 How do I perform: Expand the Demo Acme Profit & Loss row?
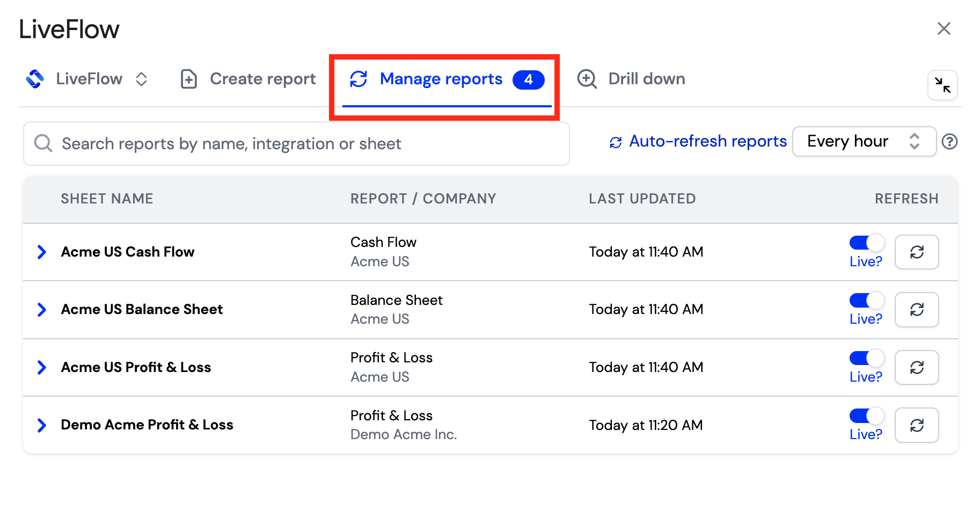click(41, 425)
